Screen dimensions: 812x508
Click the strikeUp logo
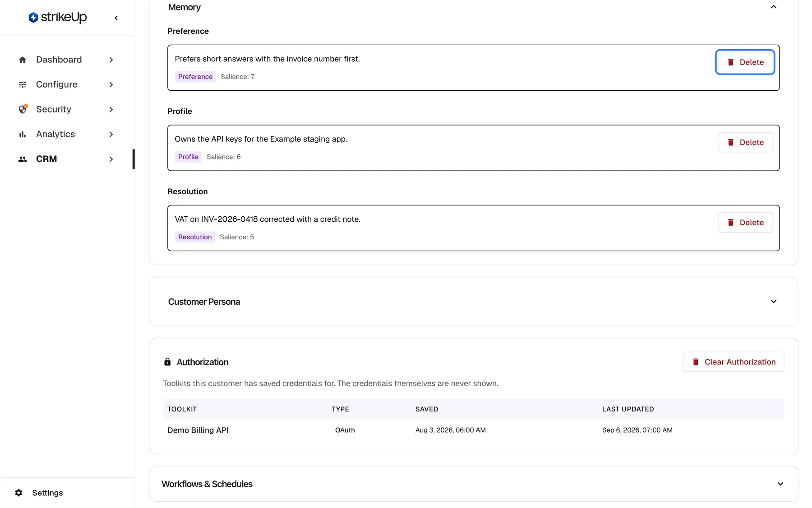tap(57, 17)
